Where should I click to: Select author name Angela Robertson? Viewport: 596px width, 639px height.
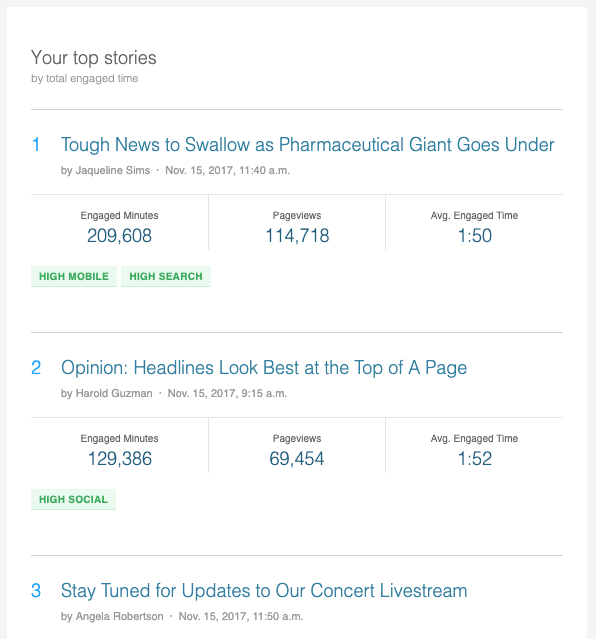point(119,616)
